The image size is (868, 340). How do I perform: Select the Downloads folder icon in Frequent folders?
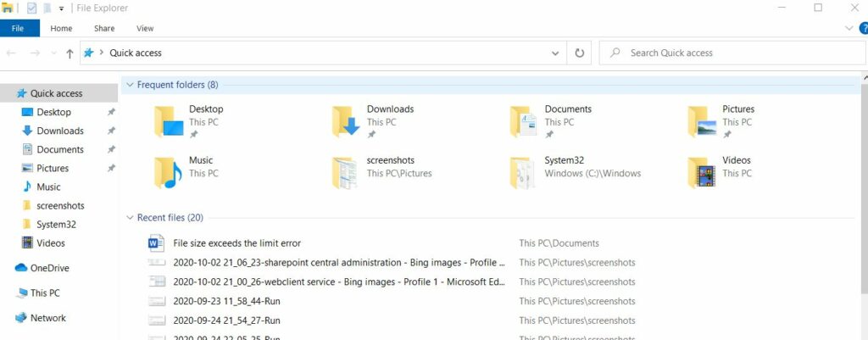tap(346, 121)
